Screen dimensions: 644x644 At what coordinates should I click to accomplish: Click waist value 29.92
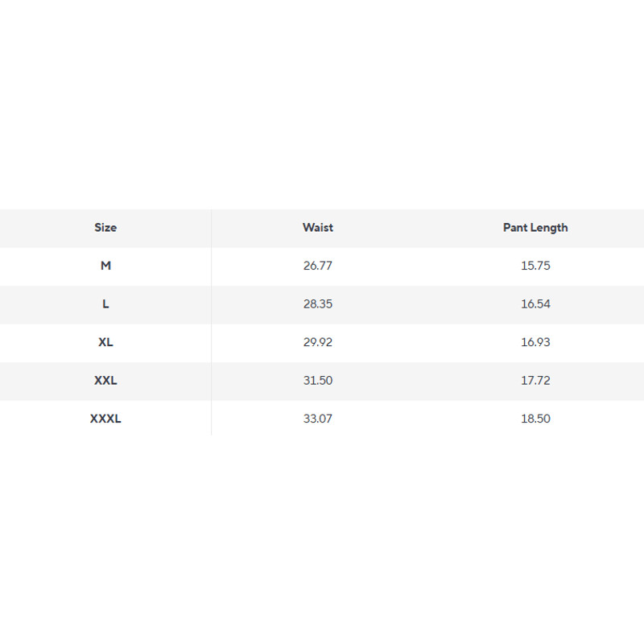click(317, 342)
